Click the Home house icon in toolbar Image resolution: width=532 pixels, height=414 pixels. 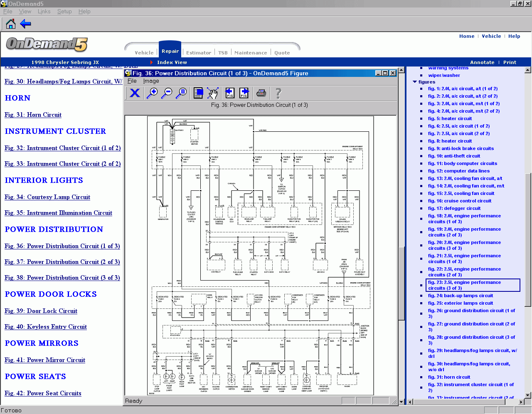(11, 24)
